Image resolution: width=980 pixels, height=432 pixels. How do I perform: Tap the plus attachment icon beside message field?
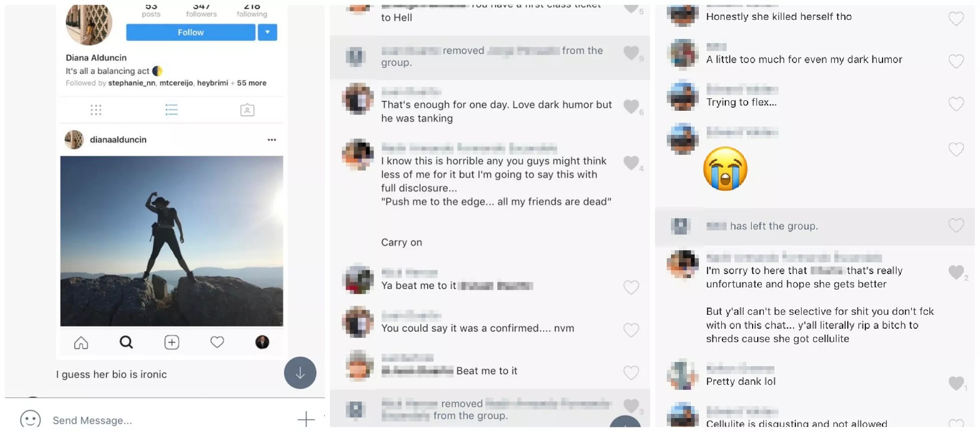click(x=306, y=419)
